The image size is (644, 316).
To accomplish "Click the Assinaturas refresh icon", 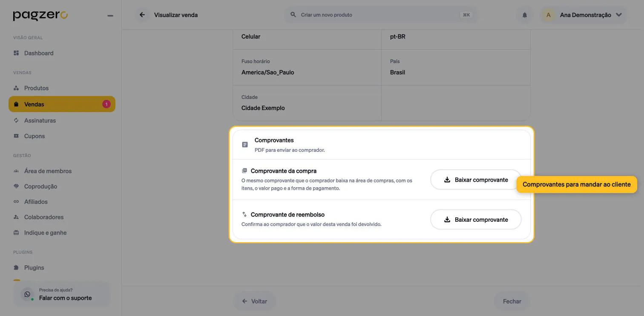I will pos(16,120).
